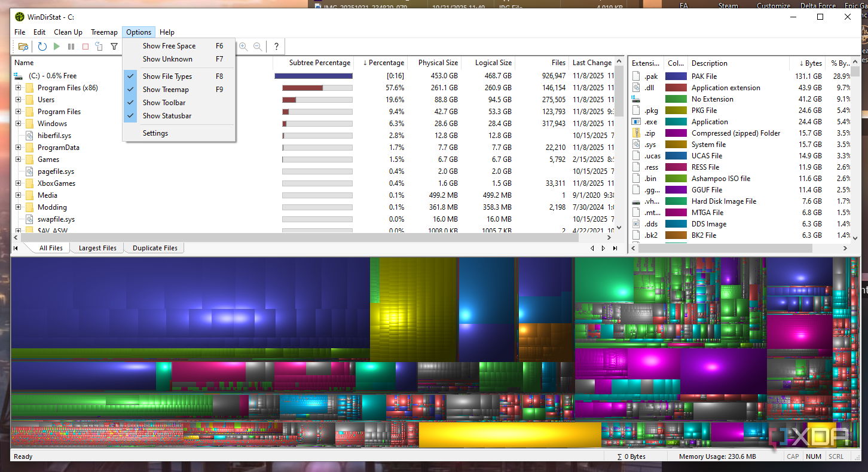Viewport: 868px width, 472px height.
Task: Click the red stop scan icon
Action: tap(85, 47)
